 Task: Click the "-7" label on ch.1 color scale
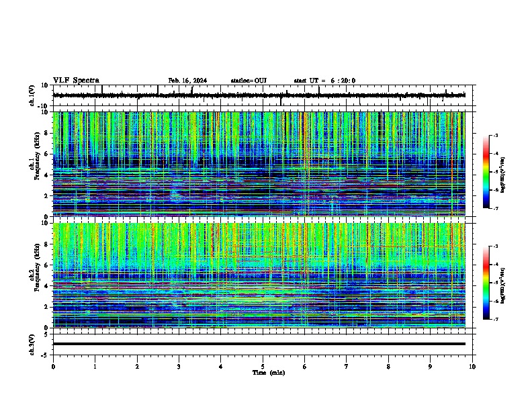click(495, 208)
